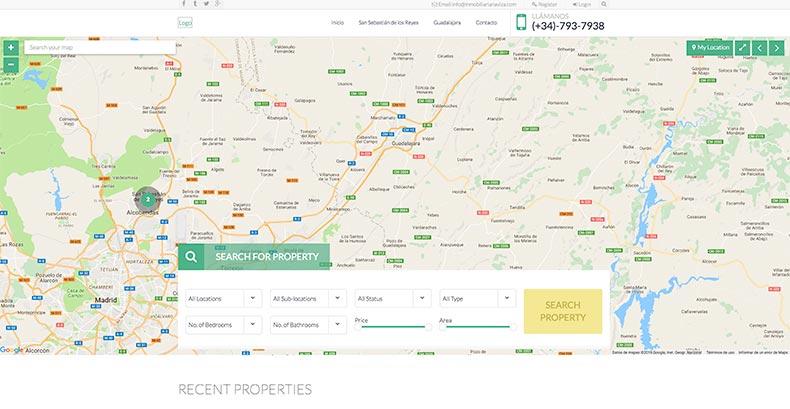Click the search panel magnifier icon
This screenshot has width=790, height=409.
pyautogui.click(x=191, y=257)
